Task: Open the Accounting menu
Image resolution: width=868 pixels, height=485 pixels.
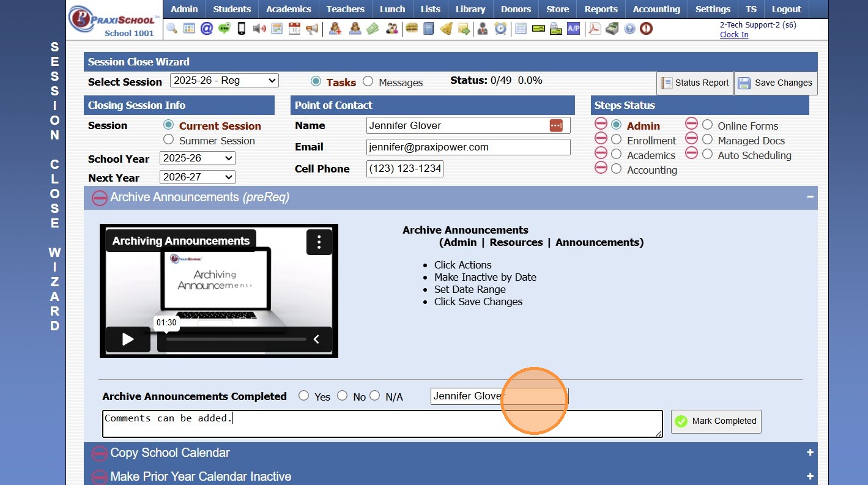Action: point(656,9)
